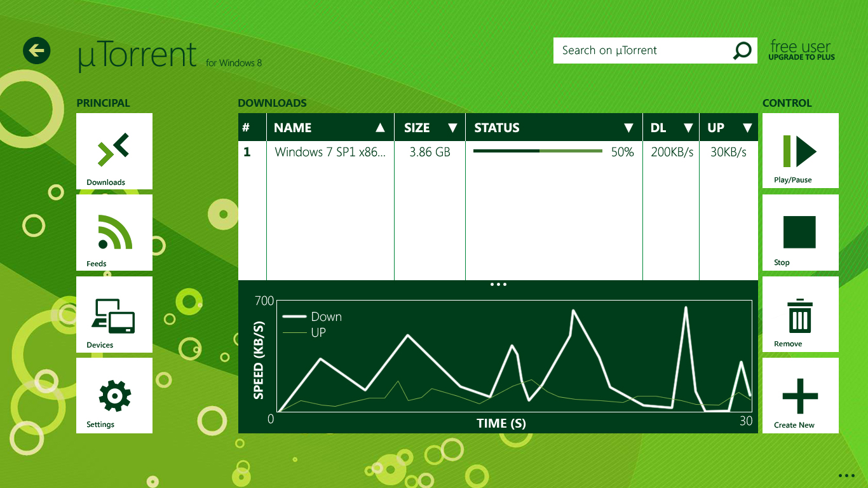Click the Down legend entry in graph
868x488 pixels.
[312, 316]
